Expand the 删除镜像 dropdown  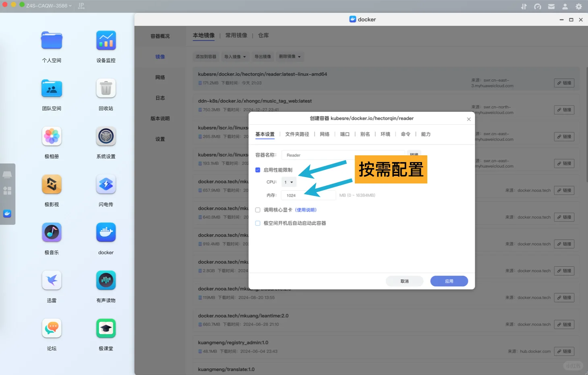290,57
